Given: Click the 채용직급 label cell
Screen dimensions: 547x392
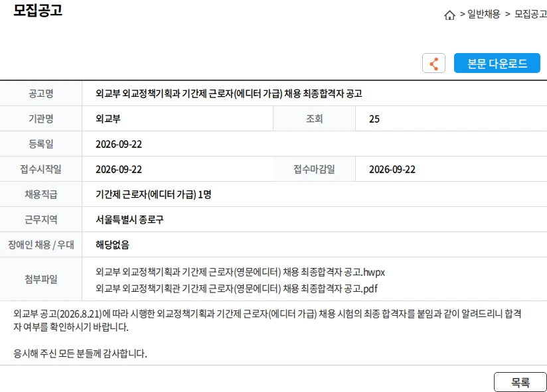Looking at the screenshot, I should (40, 194).
